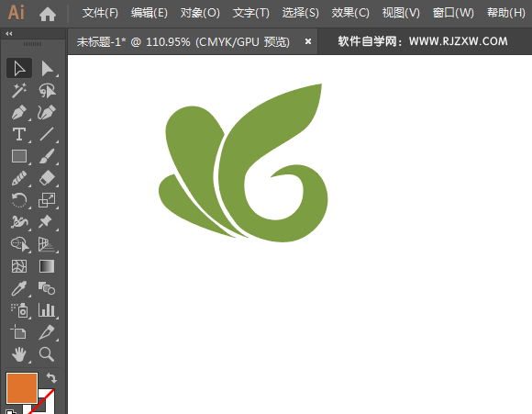
Task: Click the orange fill color swatch
Action: pyautogui.click(x=22, y=388)
